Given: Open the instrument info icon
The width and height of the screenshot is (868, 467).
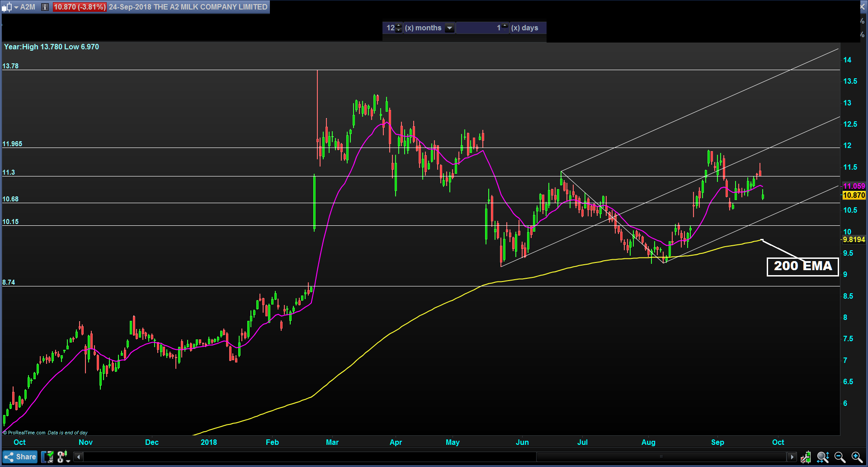Looking at the screenshot, I should point(45,7).
